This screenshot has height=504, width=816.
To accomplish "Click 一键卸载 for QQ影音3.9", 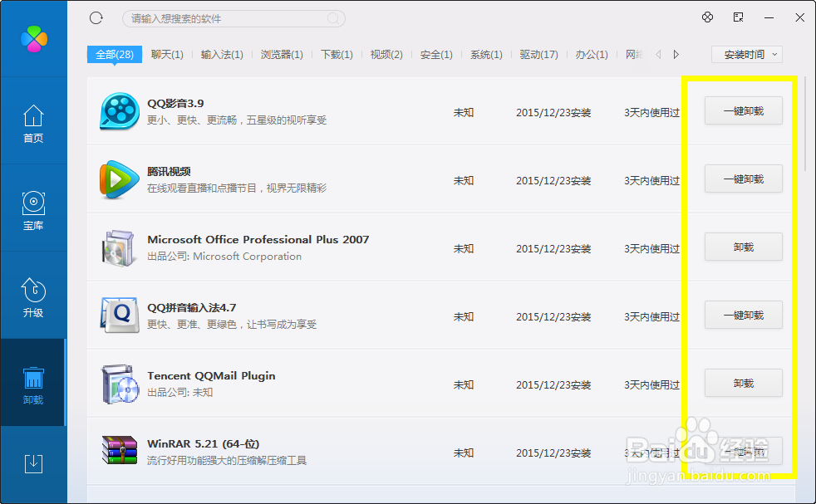I will (744, 110).
